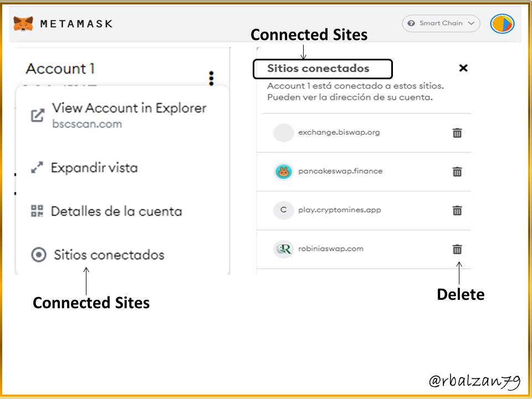The height and width of the screenshot is (399, 532).
Task: Click the pancakeswap.finance site name
Action: click(340, 171)
